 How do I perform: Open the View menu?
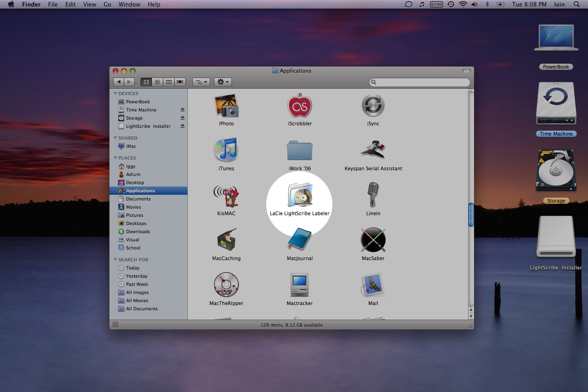tap(90, 4)
